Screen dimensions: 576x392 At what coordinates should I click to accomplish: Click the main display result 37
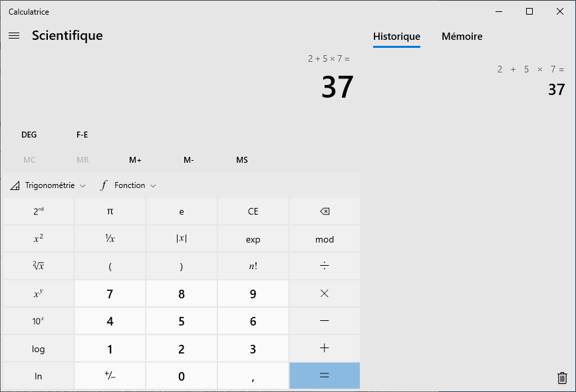coord(337,87)
